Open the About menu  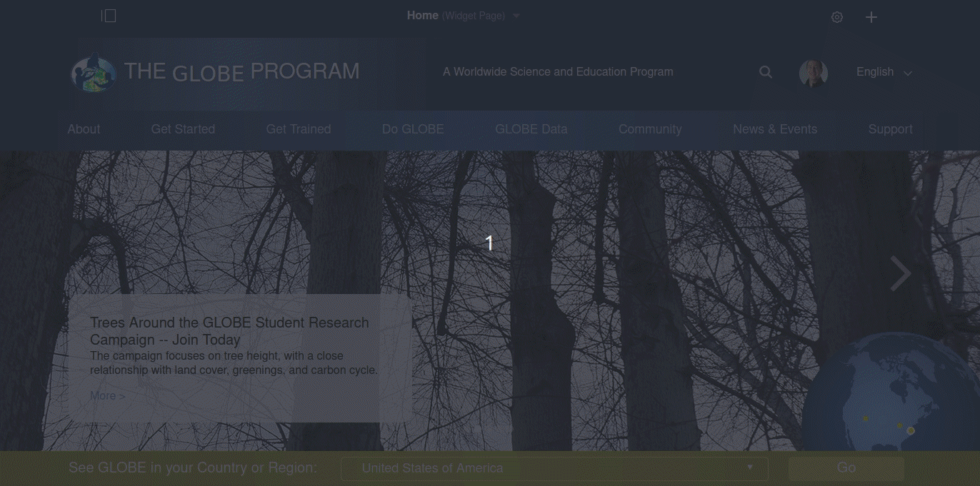[x=84, y=129]
